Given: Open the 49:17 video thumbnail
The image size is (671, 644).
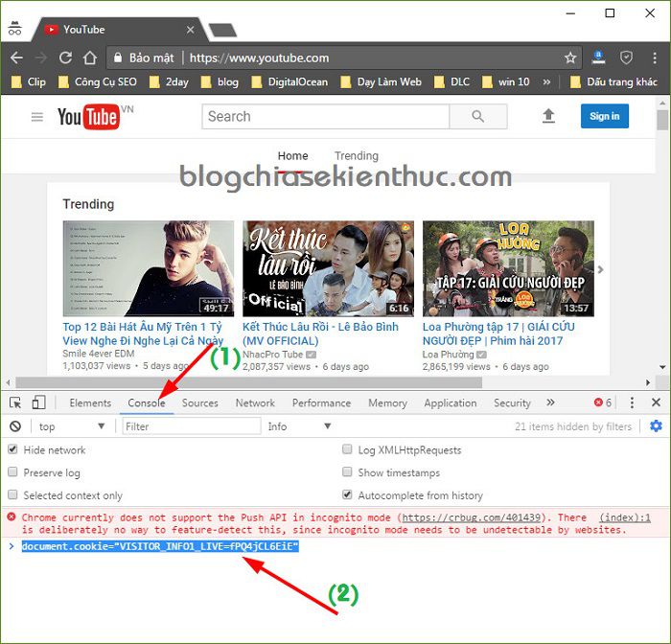Looking at the screenshot, I should tap(148, 268).
